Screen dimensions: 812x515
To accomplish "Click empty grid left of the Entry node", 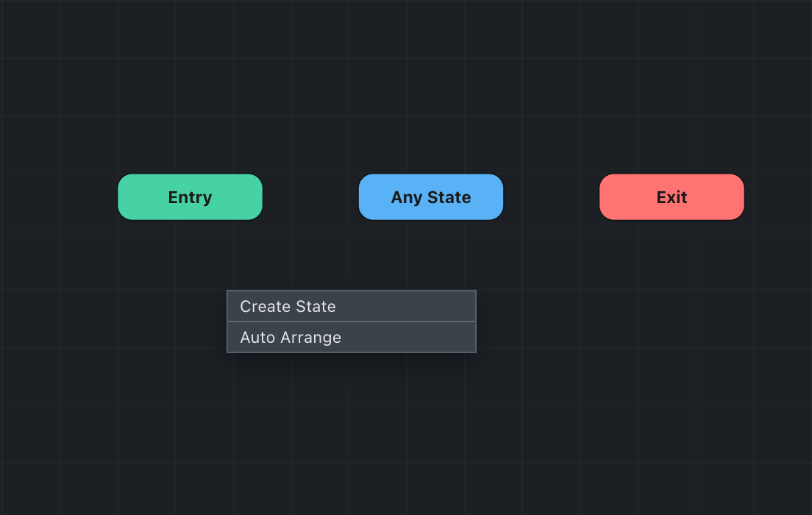I will tap(59, 197).
